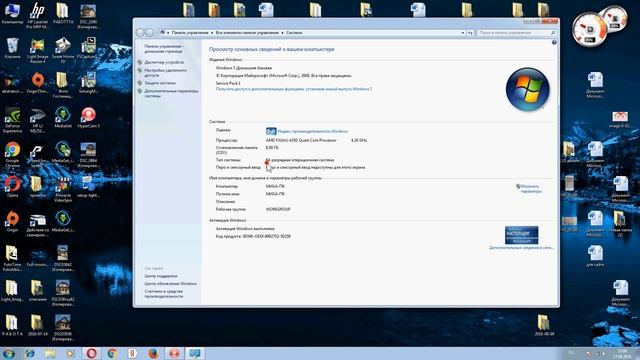
Task: Open Help with the question mark icon
Action: 554,42
